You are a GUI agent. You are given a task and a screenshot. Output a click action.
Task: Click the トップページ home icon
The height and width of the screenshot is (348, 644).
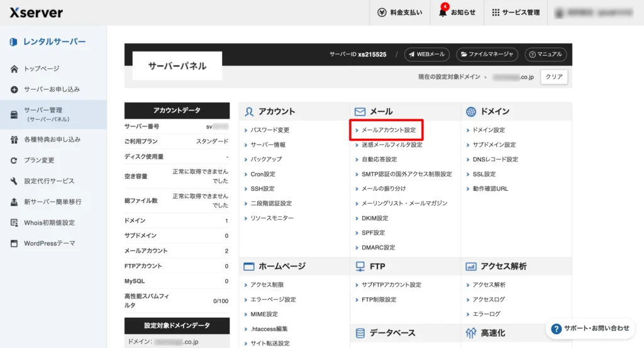click(14, 68)
